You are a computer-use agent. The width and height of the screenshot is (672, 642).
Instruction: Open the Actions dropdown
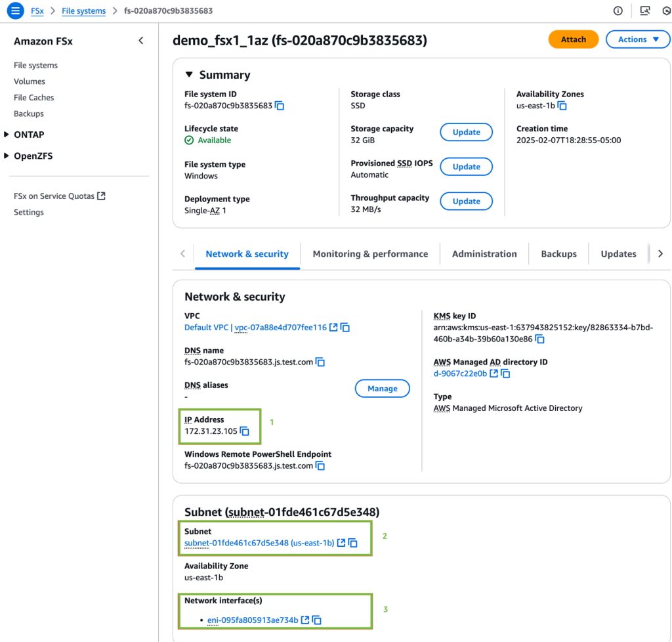click(x=638, y=39)
